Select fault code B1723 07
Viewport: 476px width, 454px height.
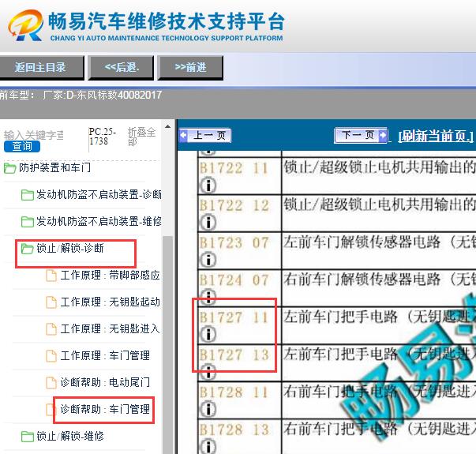(x=234, y=243)
